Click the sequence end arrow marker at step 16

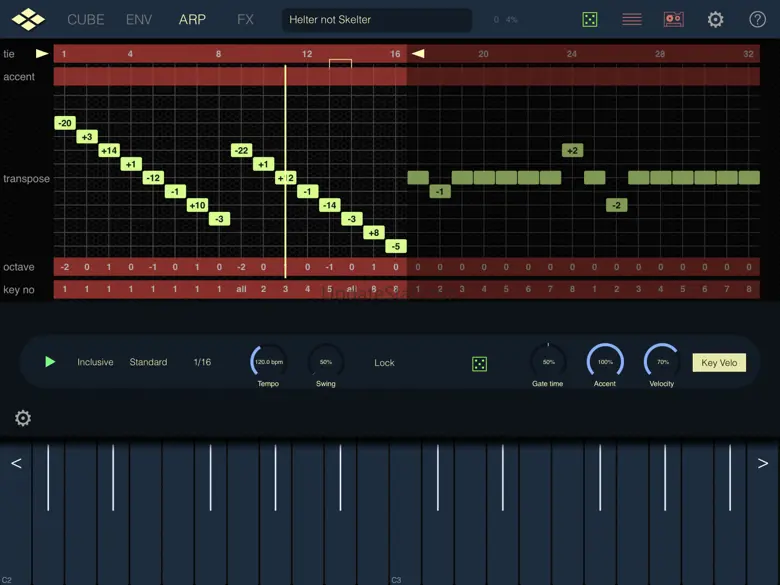pyautogui.click(x=418, y=53)
